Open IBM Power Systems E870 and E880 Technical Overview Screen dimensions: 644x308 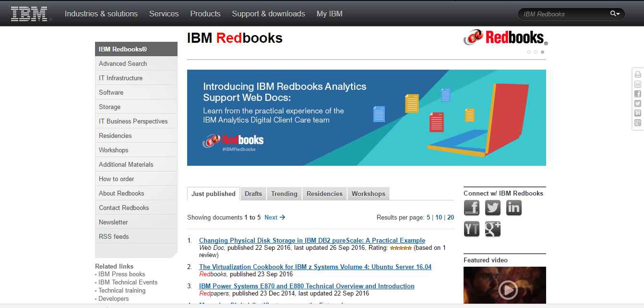[307, 286]
